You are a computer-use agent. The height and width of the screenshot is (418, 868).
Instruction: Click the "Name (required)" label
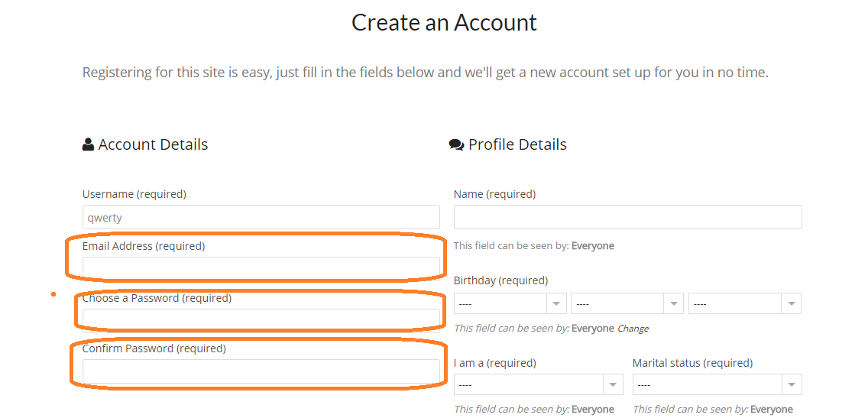point(494,194)
